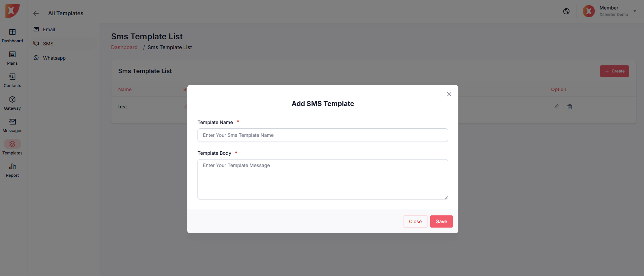
Task: Expand the Member account dropdown
Action: click(x=635, y=11)
